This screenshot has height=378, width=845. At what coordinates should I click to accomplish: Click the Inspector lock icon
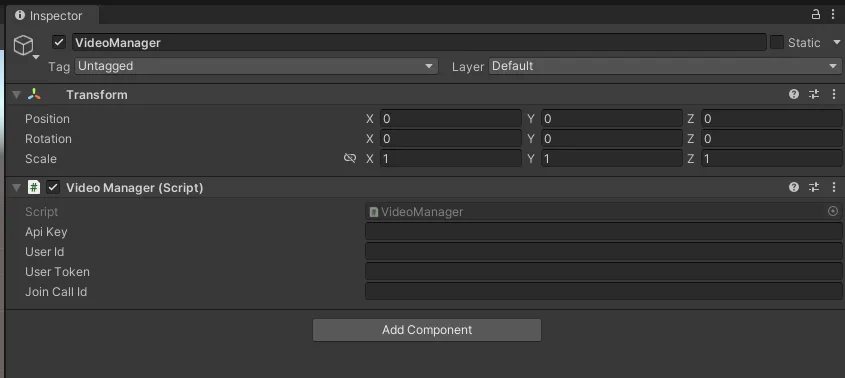point(816,15)
